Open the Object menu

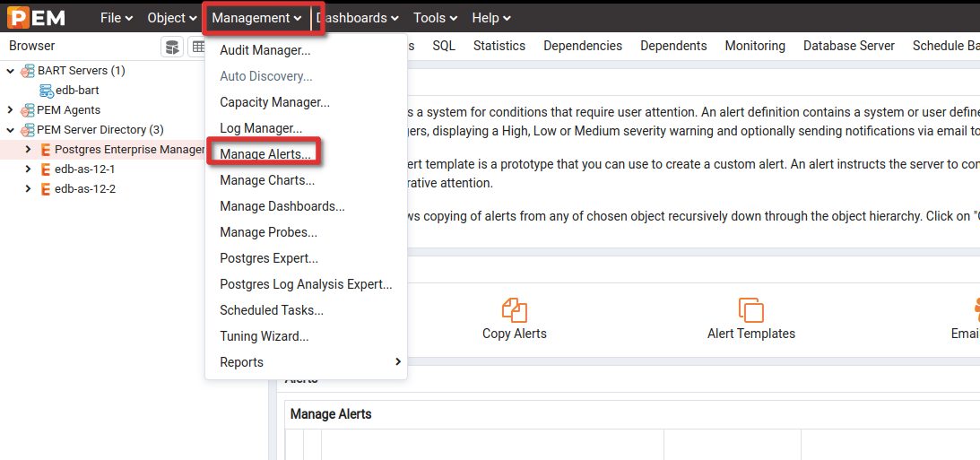172,18
